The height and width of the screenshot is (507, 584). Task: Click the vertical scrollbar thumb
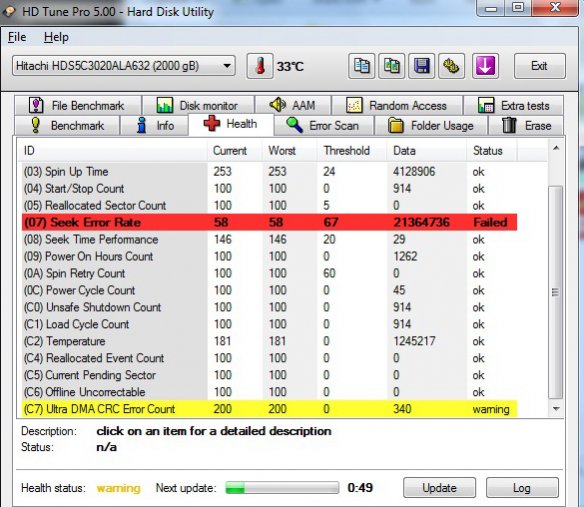pyautogui.click(x=556, y=292)
